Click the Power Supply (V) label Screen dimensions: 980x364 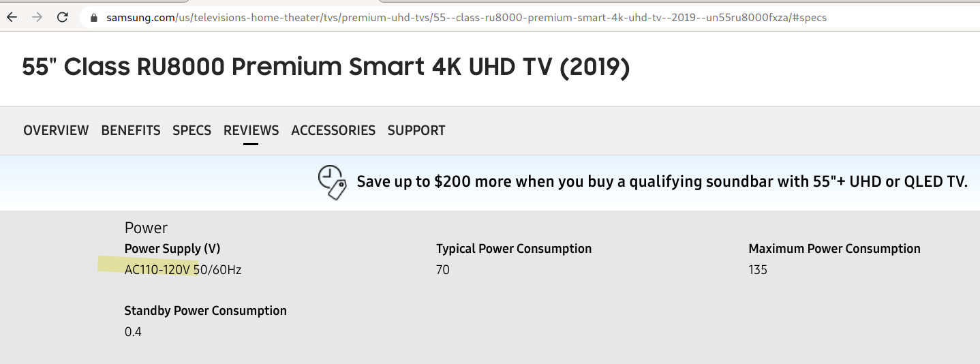click(172, 249)
